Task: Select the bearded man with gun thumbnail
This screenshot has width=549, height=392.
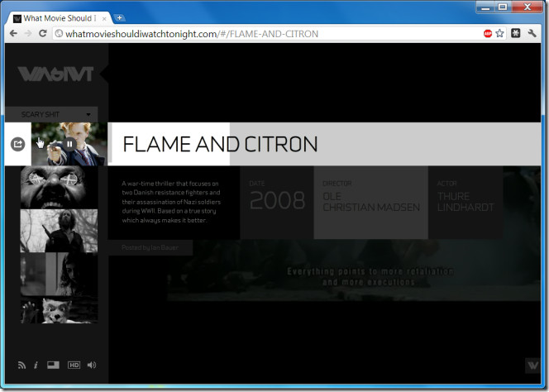Action: coord(59,231)
